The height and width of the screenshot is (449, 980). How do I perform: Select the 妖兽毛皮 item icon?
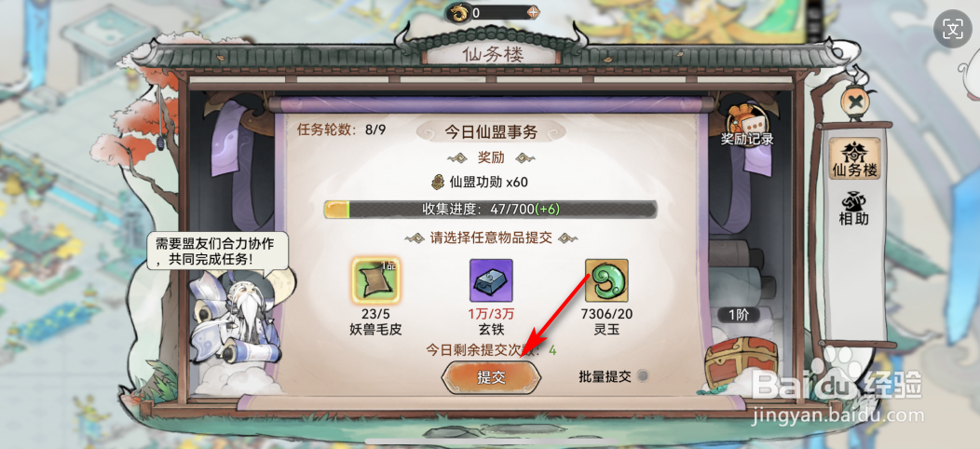pyautogui.click(x=376, y=280)
